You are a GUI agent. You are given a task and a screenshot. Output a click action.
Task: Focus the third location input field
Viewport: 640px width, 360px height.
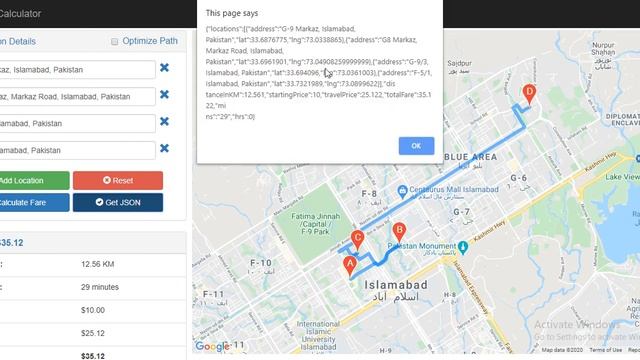(x=77, y=124)
